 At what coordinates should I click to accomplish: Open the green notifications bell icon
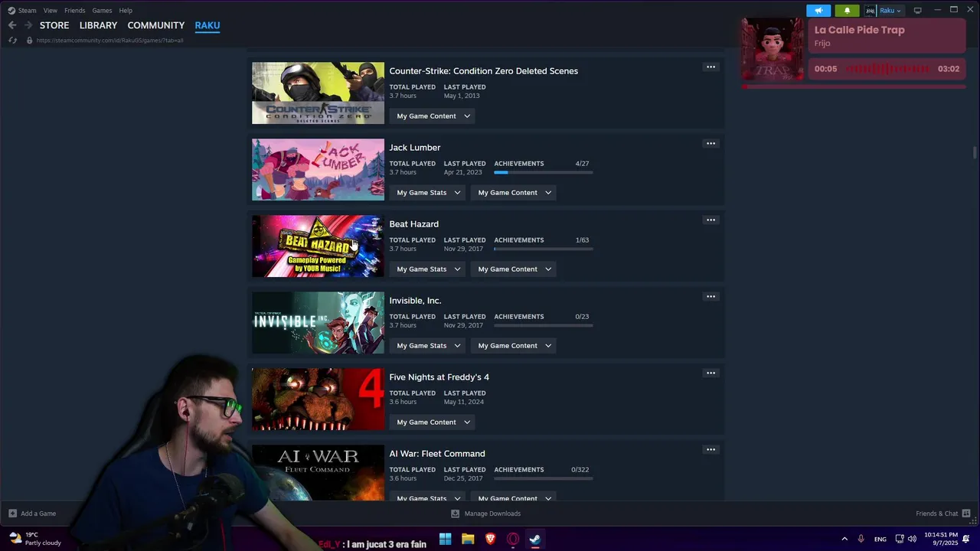[x=847, y=11]
